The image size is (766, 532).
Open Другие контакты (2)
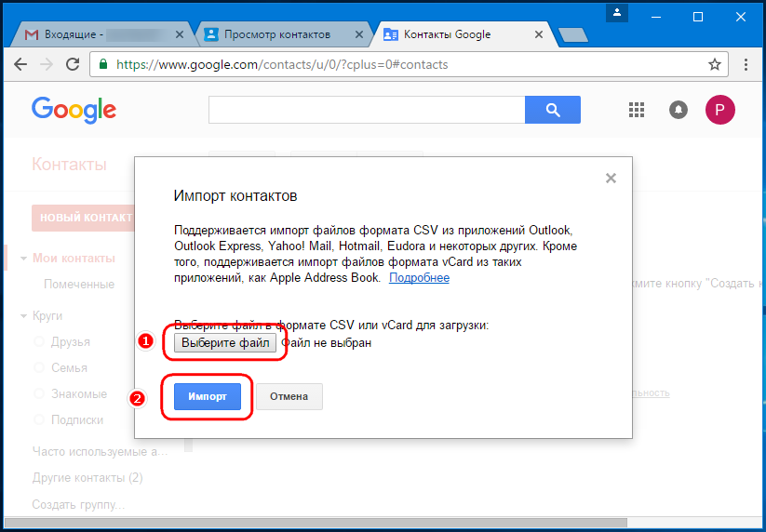pyautogui.click(x=87, y=477)
